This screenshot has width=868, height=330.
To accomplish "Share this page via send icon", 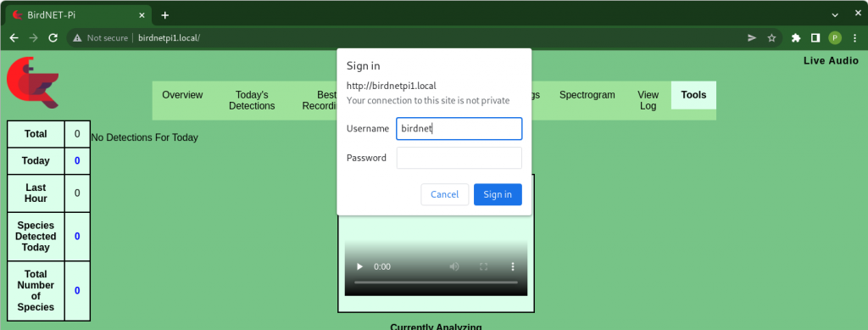I will coord(752,37).
